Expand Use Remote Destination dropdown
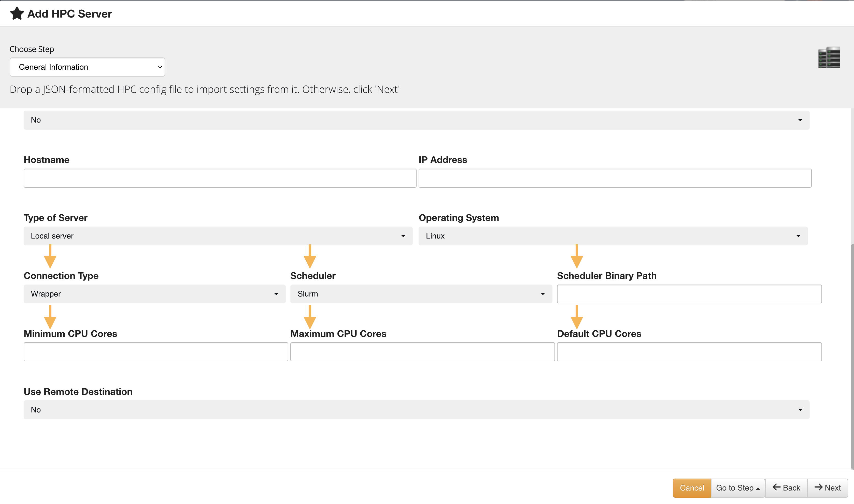Viewport: 854px width, 504px height. [416, 410]
